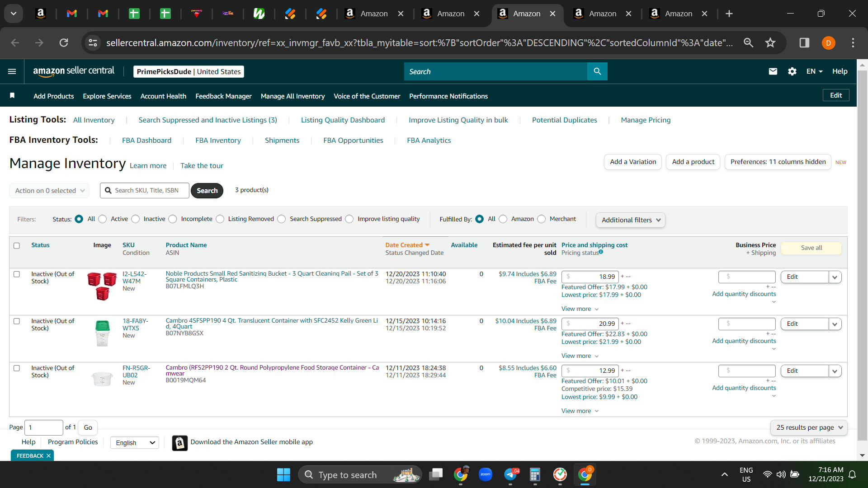Click the Search SKU, Title, ISBN field

(x=145, y=191)
